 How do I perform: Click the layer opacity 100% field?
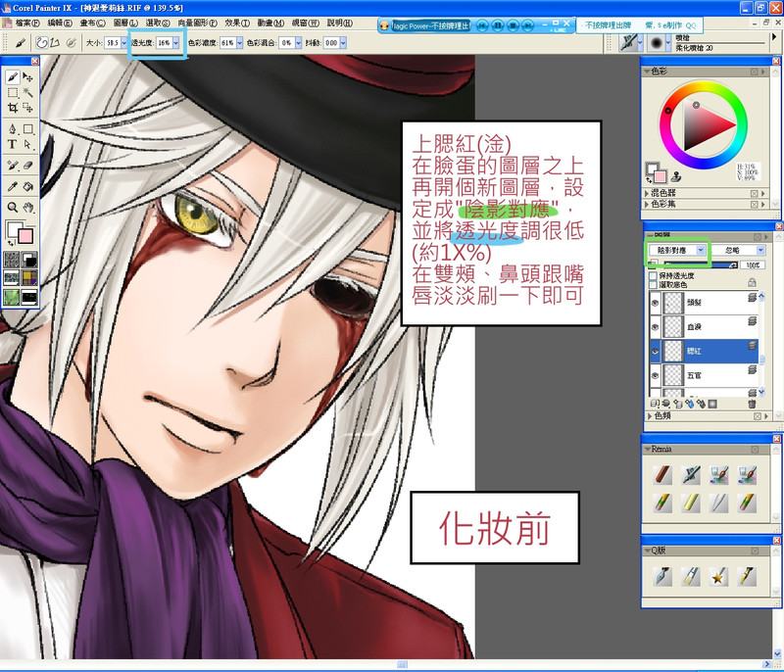click(753, 265)
